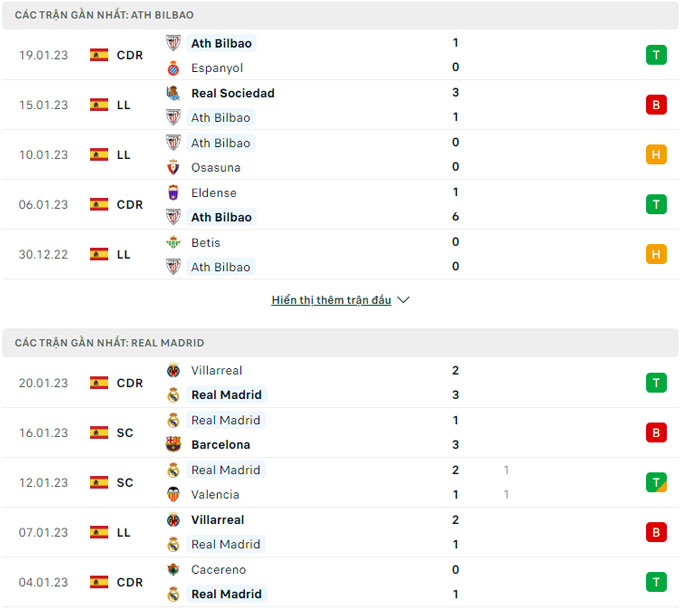
Task: Click the Barcelona club crest icon
Action: pyautogui.click(x=173, y=445)
